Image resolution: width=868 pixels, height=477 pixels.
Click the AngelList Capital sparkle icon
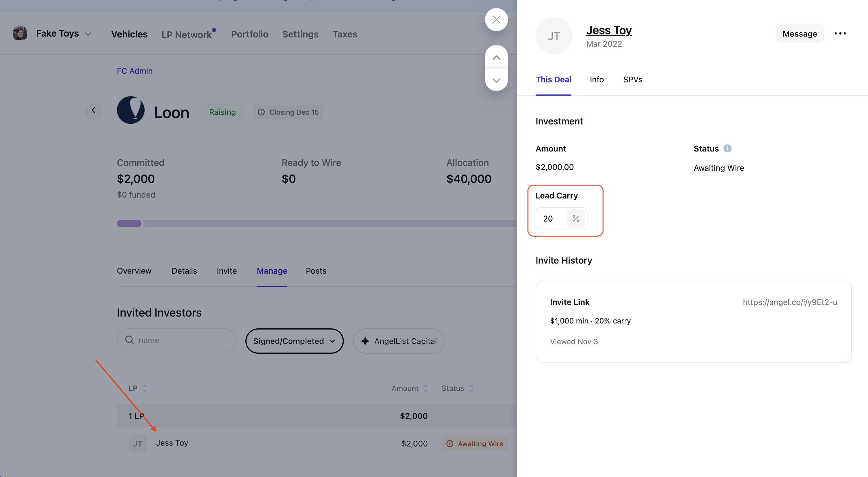click(365, 341)
